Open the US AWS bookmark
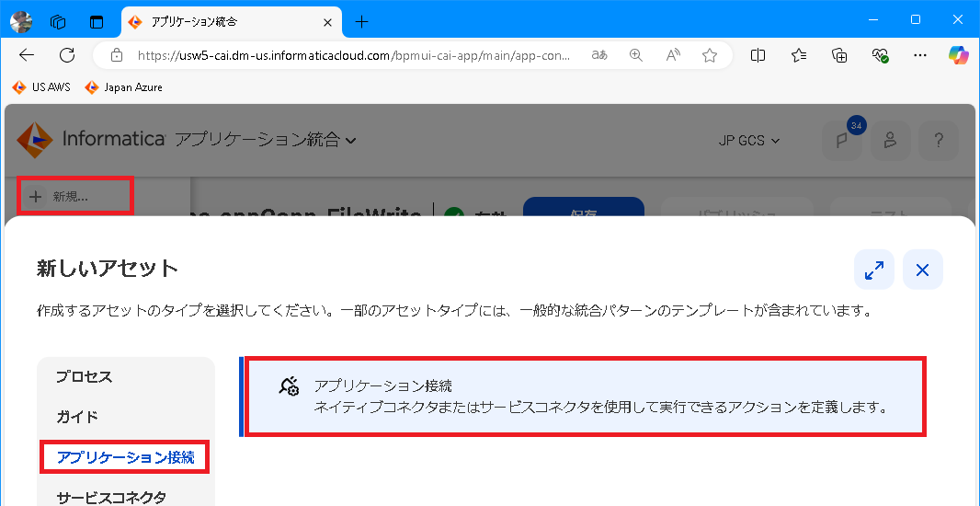 click(41, 86)
